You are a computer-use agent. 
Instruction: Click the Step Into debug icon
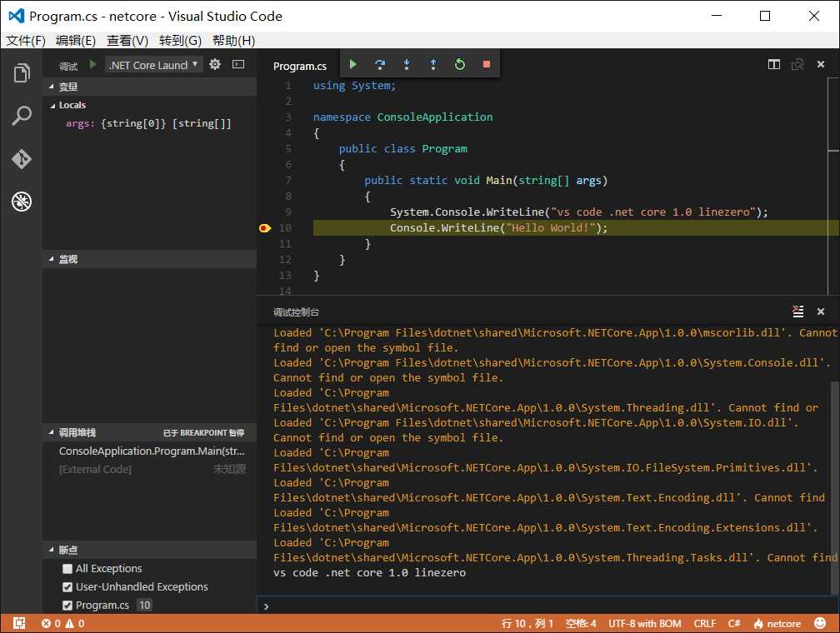pos(407,64)
